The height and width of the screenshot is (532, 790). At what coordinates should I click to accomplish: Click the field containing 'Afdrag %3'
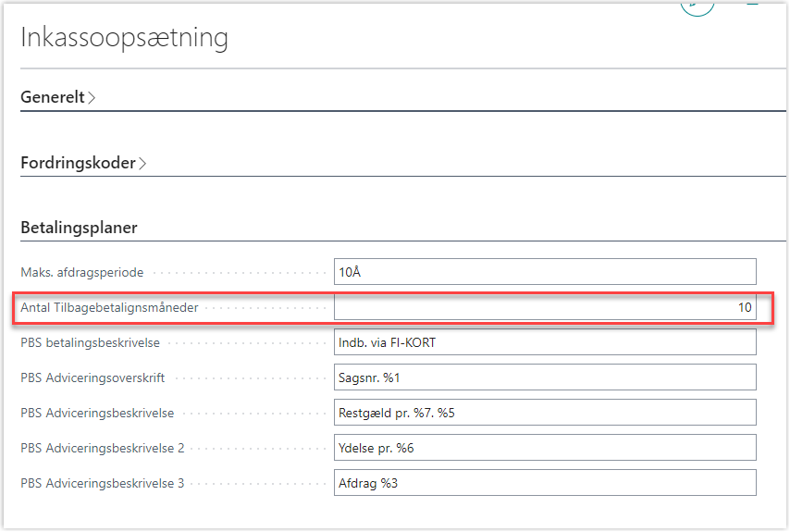545,483
